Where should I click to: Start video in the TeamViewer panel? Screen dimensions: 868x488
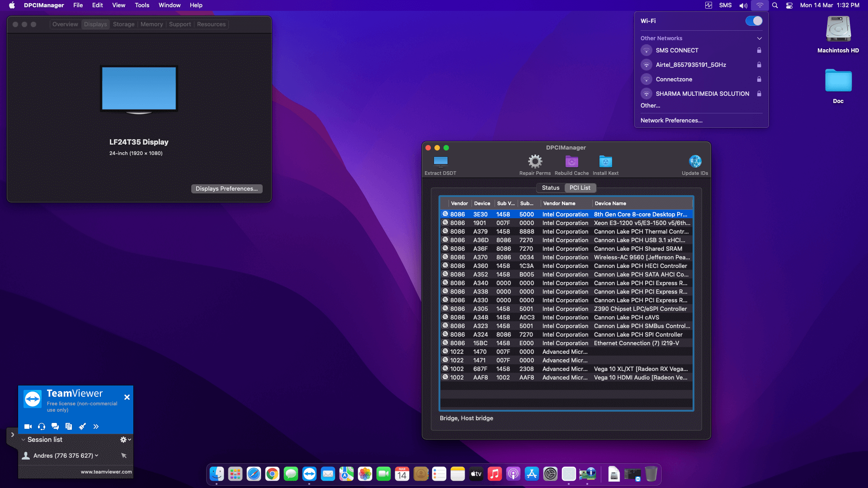(28, 426)
